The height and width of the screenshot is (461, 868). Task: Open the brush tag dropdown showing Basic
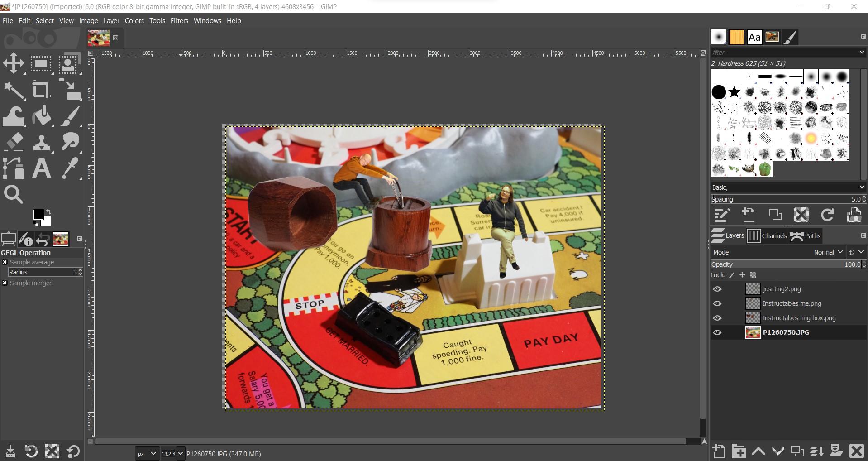click(788, 187)
